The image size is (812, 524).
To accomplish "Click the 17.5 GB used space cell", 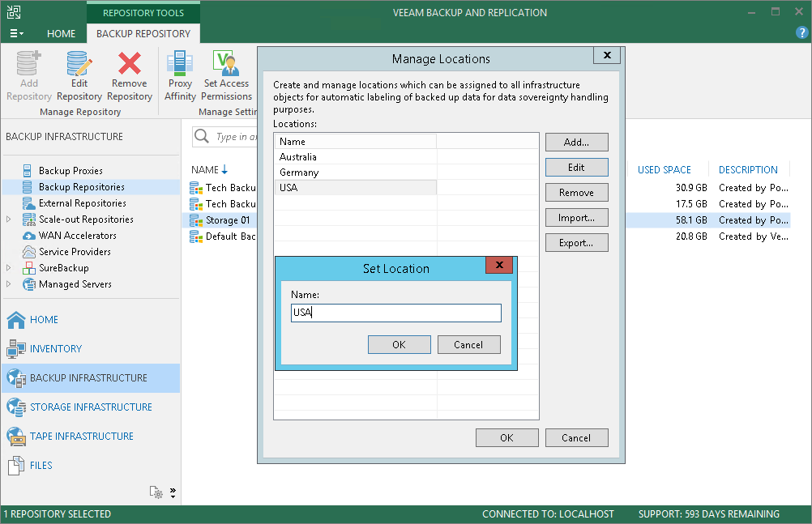I will point(691,204).
